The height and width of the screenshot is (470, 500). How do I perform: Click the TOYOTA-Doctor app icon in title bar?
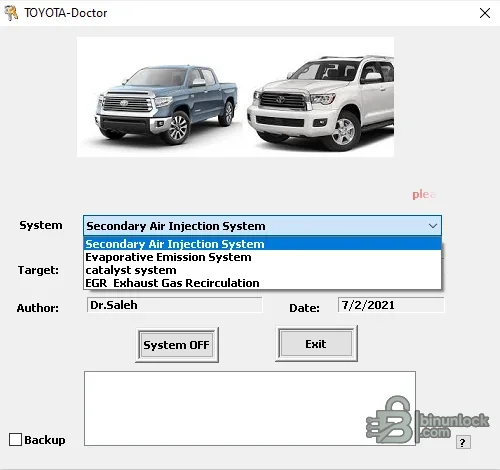coord(11,13)
